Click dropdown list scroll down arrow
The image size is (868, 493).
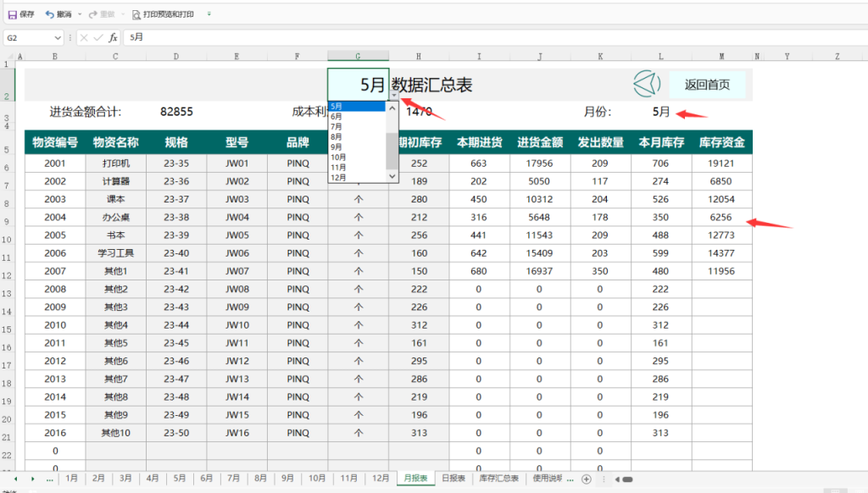pos(392,176)
